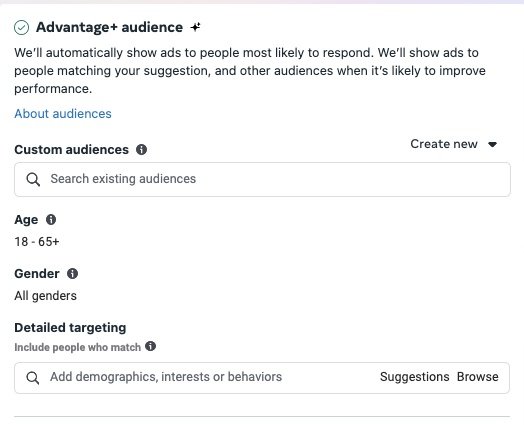Open Browse in detailed targeting
This screenshot has width=524, height=425.
pyautogui.click(x=478, y=377)
